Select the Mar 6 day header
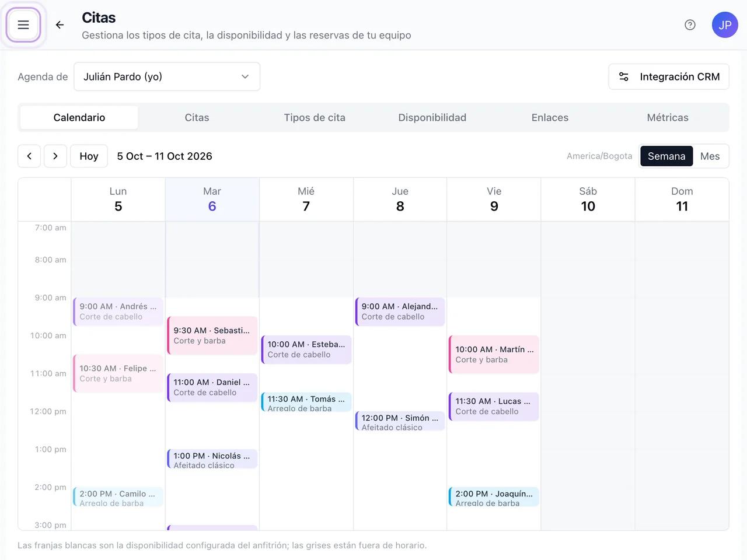The height and width of the screenshot is (560, 747). click(212, 199)
